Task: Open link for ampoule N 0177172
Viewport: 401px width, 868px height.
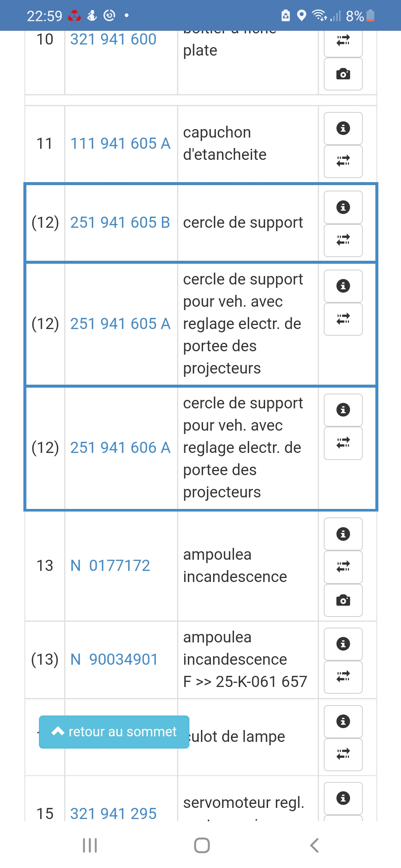Action: click(110, 565)
